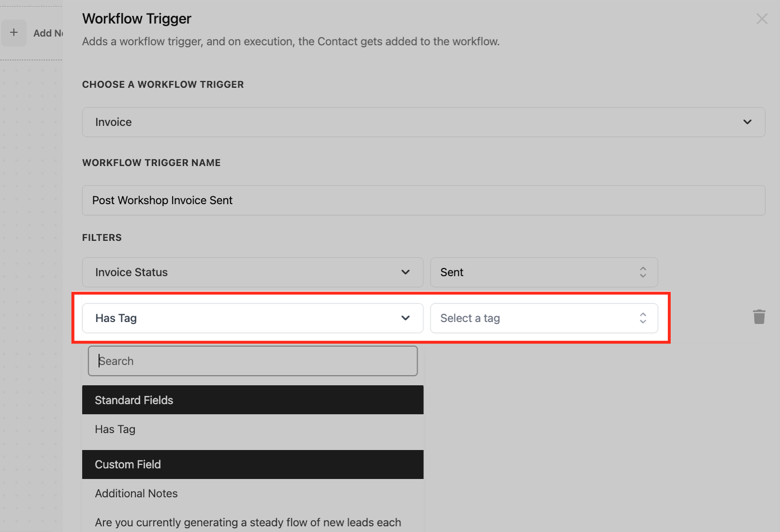Click the Add New button label
This screenshot has width=780, height=532.
(48, 33)
